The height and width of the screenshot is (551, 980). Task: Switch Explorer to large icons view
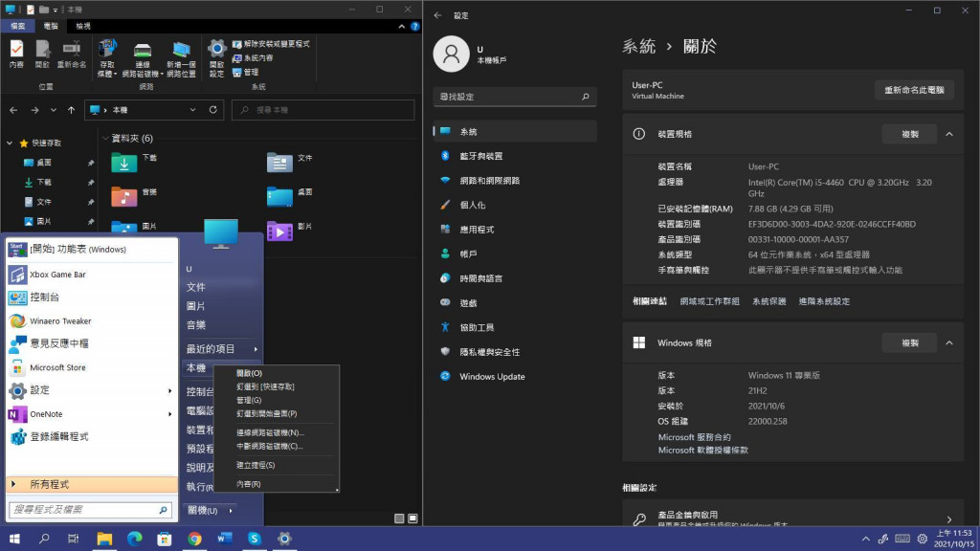tap(413, 518)
